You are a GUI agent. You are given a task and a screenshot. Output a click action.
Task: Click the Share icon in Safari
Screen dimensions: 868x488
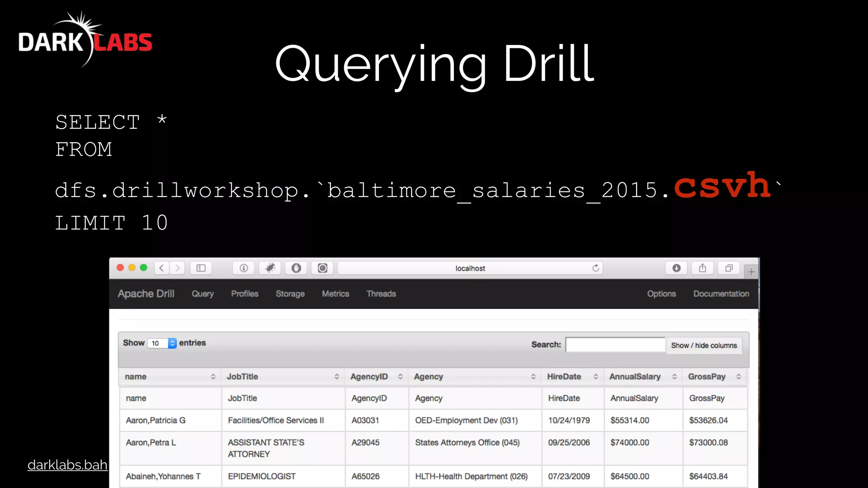point(703,268)
